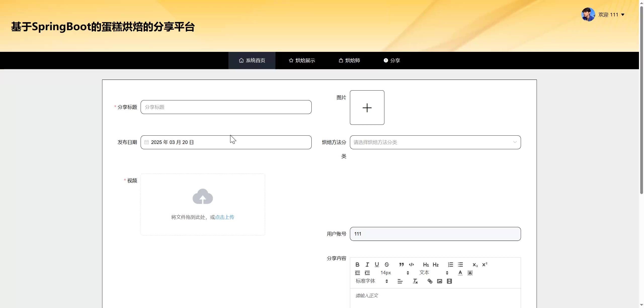The height and width of the screenshot is (308, 644).
Task: Apply H1 heading style
Action: [426, 264]
